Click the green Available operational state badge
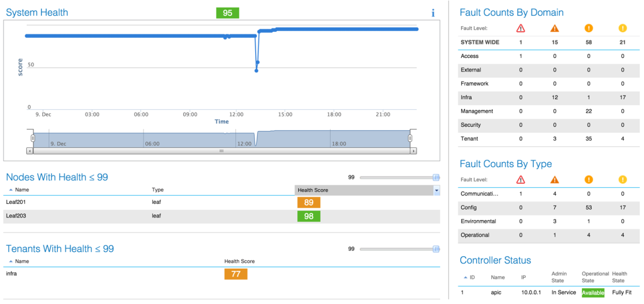The image size is (644, 304). pos(593,292)
